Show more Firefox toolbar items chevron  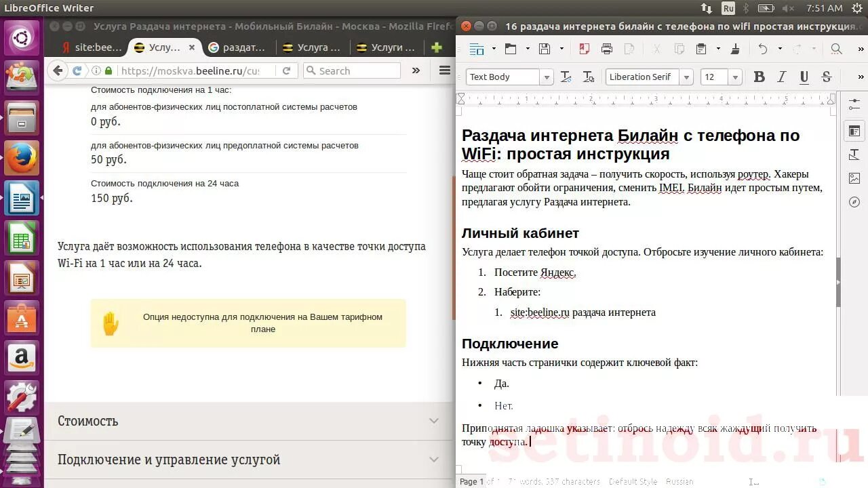point(416,70)
